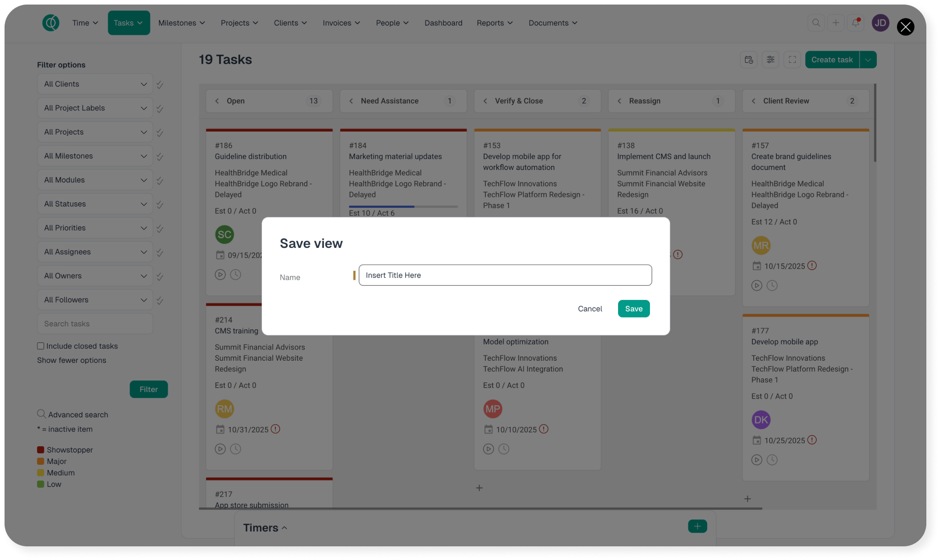This screenshot has width=940, height=560.
Task: Close overlay with the X button
Action: 905,27
